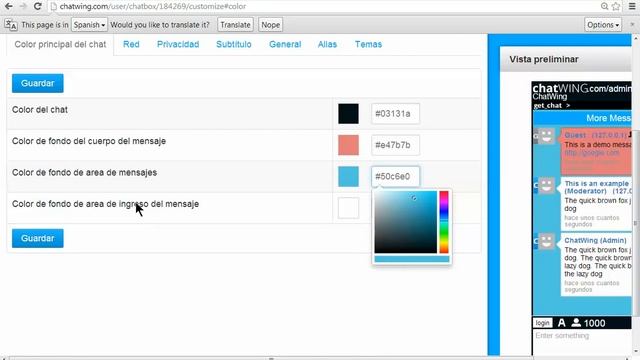The height and width of the screenshot is (360, 640).
Task: Pick a shade in the saturation gradient square
Action: click(406, 222)
